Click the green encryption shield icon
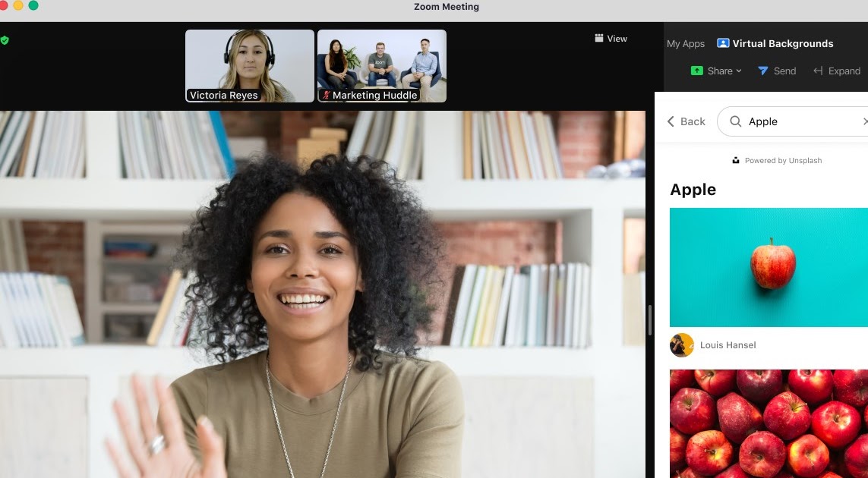The width and height of the screenshot is (868, 478). [x=5, y=40]
